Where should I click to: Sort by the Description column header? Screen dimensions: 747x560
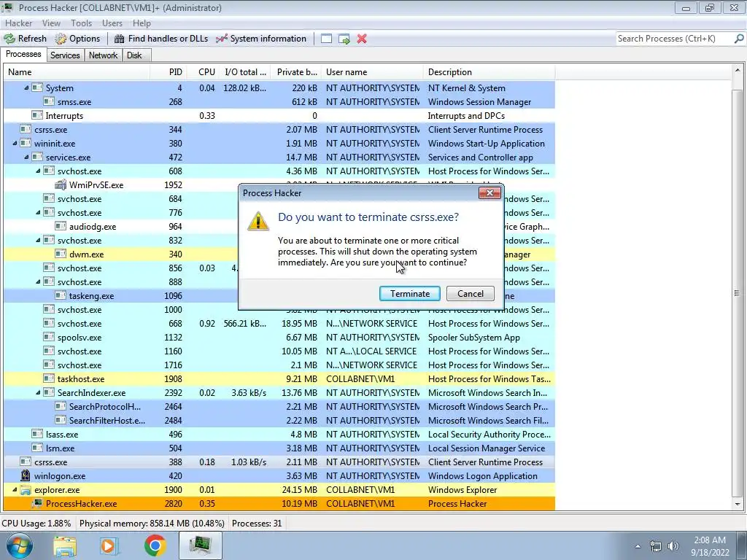coord(489,72)
